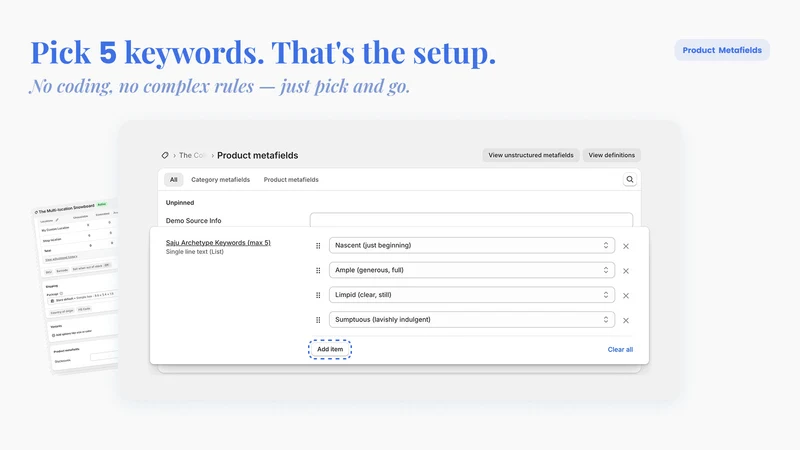
Task: Grab drag handle for Ample keyword row
Action: coord(318,270)
